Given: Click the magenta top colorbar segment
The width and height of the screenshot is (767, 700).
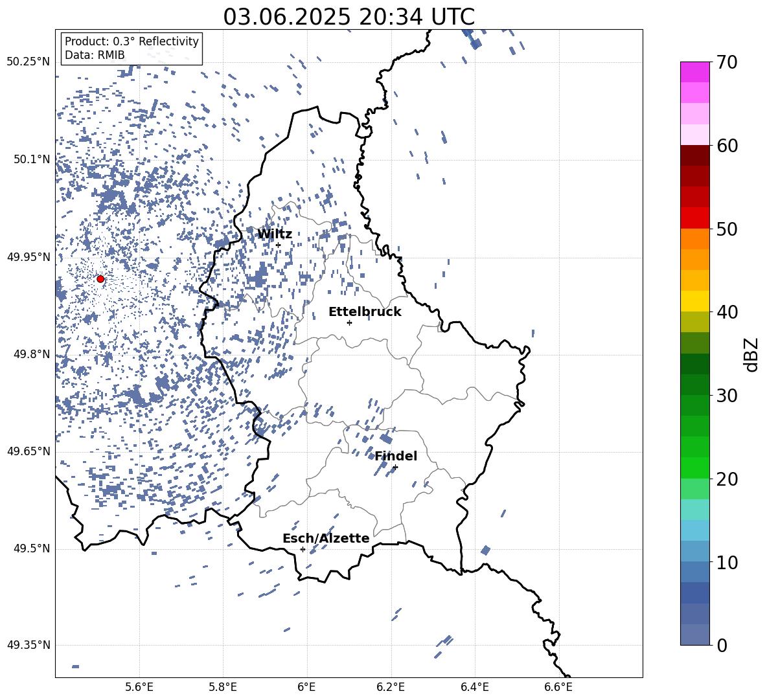Looking at the screenshot, I should 695,72.
